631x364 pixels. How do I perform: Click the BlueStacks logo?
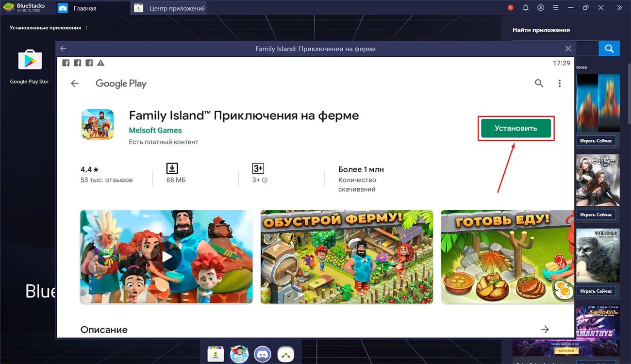click(8, 8)
